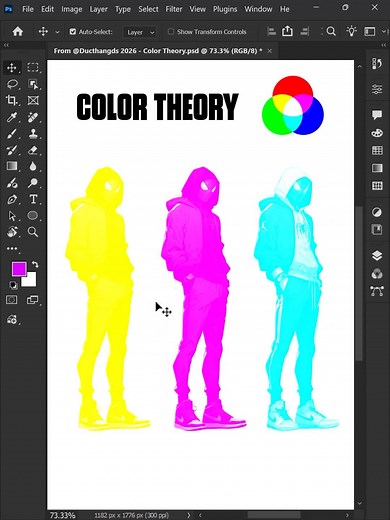This screenshot has height=520, width=390.
Task: Open the Edit menu
Action: click(x=47, y=9)
